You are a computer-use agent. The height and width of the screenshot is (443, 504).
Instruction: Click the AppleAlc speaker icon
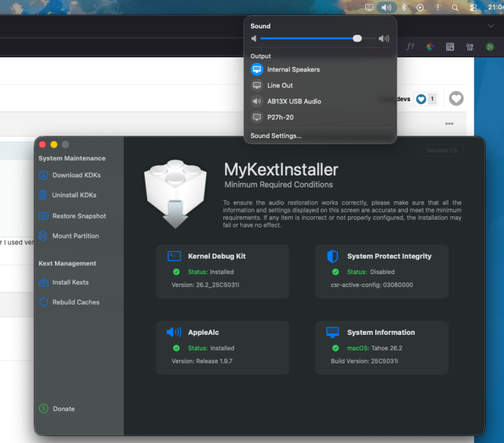click(x=174, y=332)
